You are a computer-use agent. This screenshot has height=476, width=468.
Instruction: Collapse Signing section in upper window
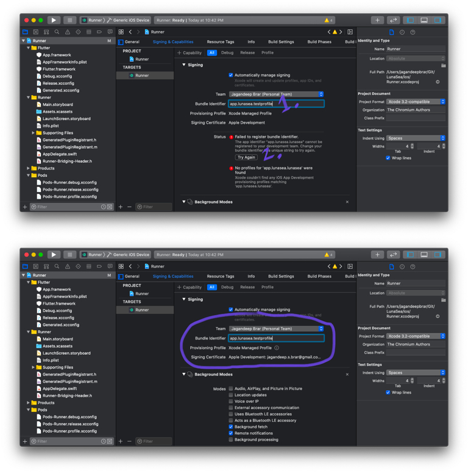pyautogui.click(x=183, y=65)
